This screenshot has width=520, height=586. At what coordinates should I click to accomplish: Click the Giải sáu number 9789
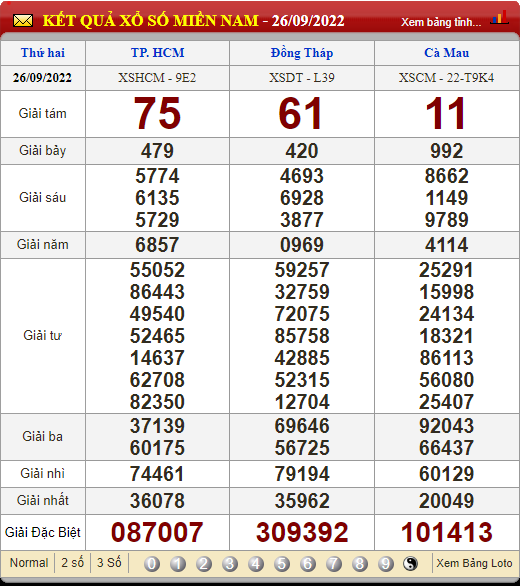point(447,220)
